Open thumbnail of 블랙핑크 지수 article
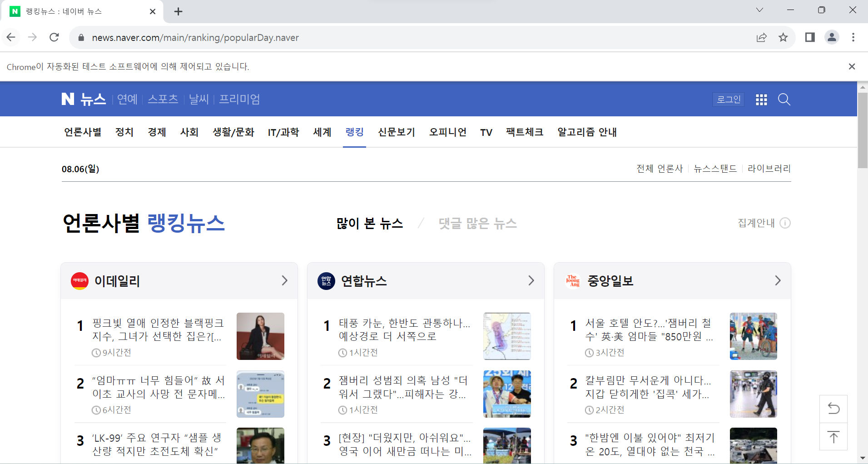The height and width of the screenshot is (464, 868). coord(260,336)
